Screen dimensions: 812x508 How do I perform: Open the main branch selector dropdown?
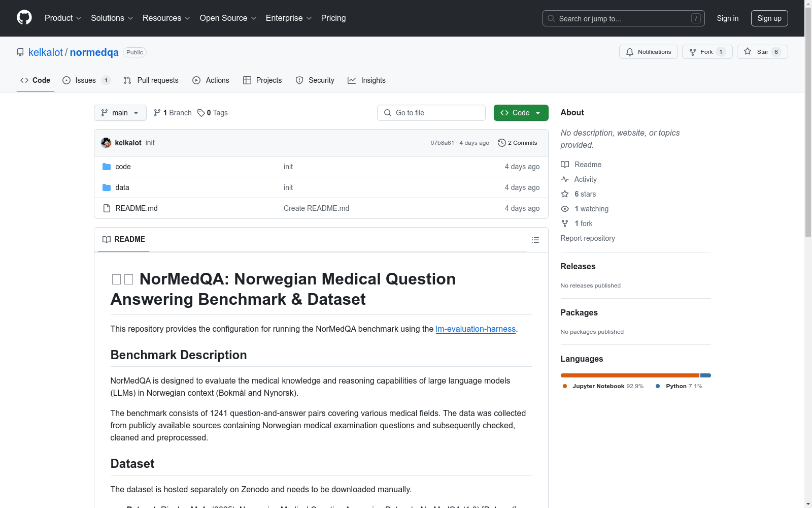point(120,113)
